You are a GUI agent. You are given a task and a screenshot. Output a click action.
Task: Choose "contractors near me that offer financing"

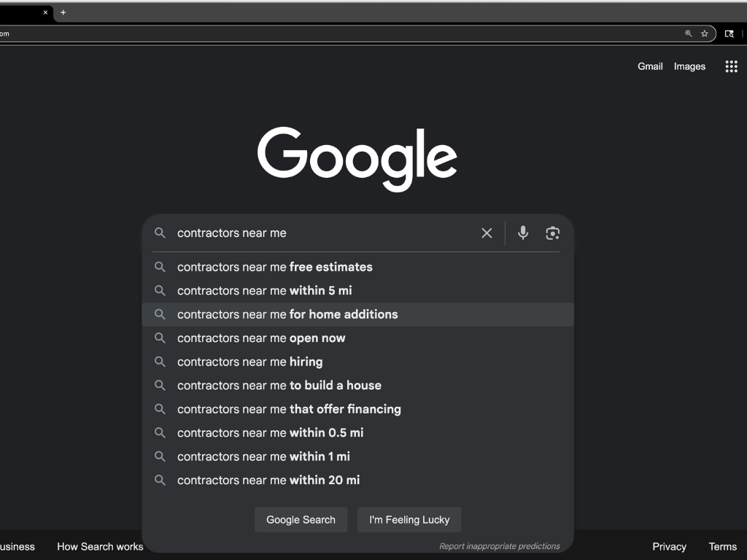click(289, 409)
